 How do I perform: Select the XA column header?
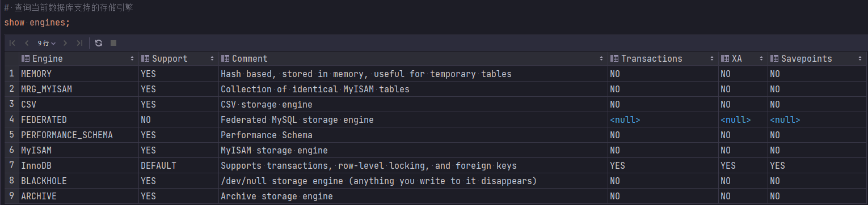pyautogui.click(x=743, y=59)
